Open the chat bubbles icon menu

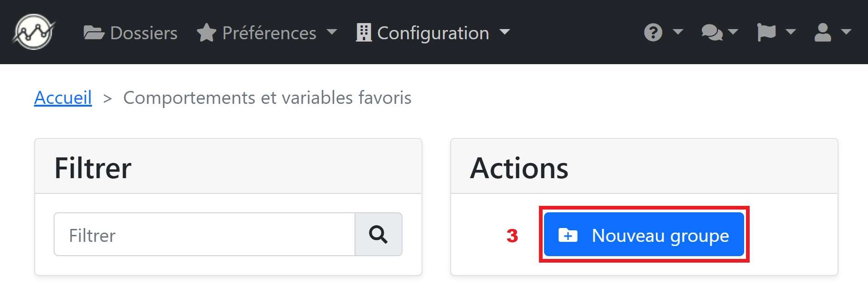(x=712, y=32)
